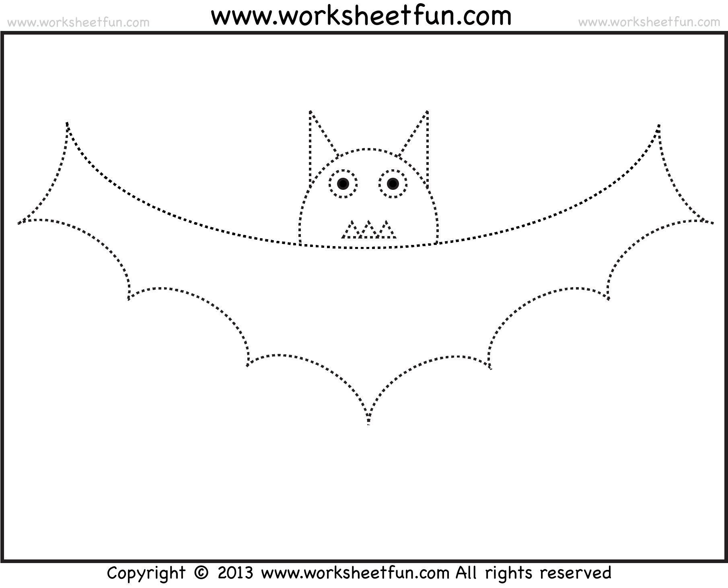
Task: Click the word "Copyright" in footer
Action: point(146,572)
